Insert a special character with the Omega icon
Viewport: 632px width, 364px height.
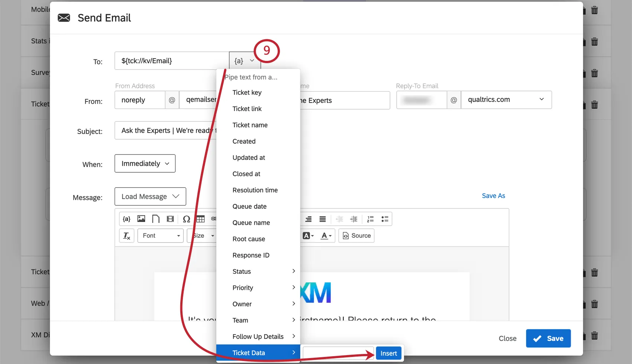pyautogui.click(x=186, y=219)
